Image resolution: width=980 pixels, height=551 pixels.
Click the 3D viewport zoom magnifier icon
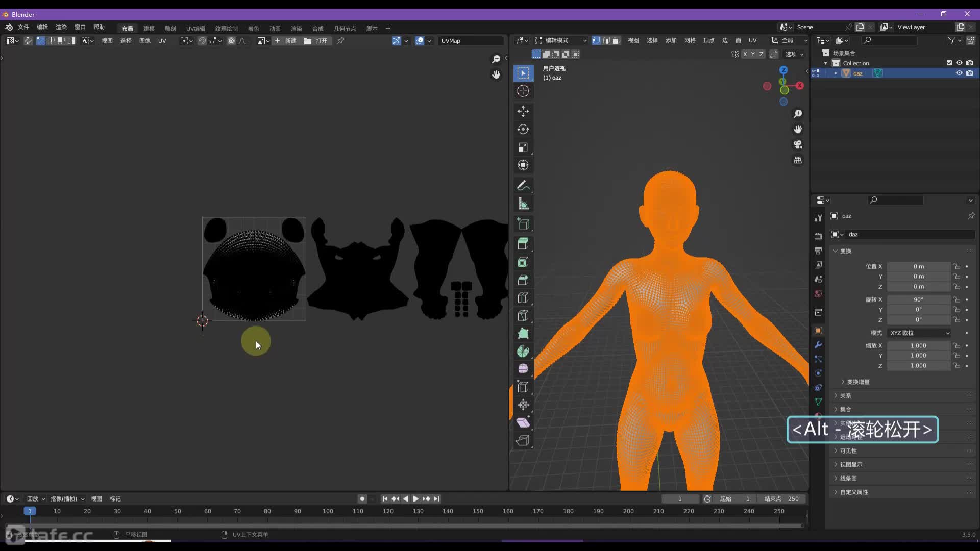coord(798,114)
